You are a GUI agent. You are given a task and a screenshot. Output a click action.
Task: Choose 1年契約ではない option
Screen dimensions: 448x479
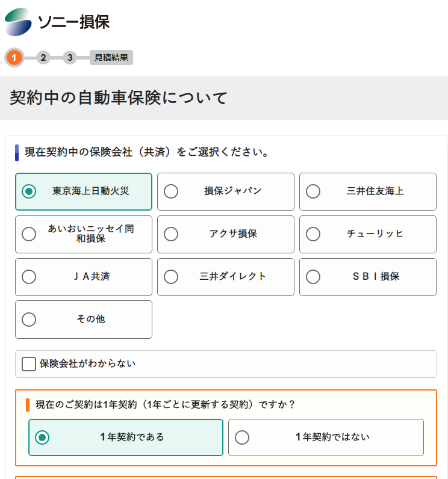(326, 437)
